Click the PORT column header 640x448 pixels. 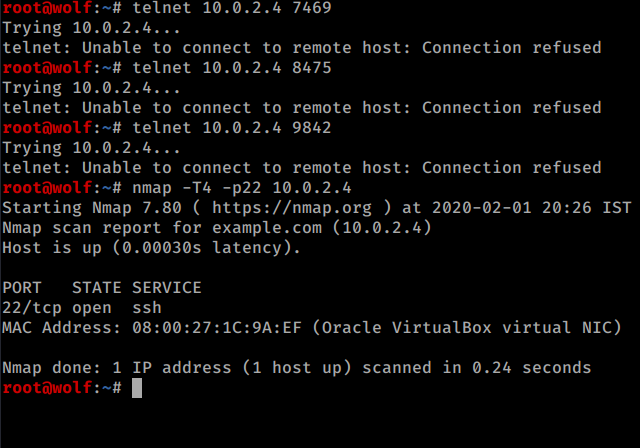pyautogui.click(x=22, y=288)
